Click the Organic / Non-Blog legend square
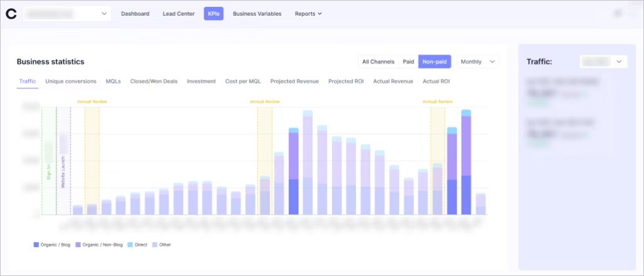644x276 pixels. pyautogui.click(x=78, y=245)
